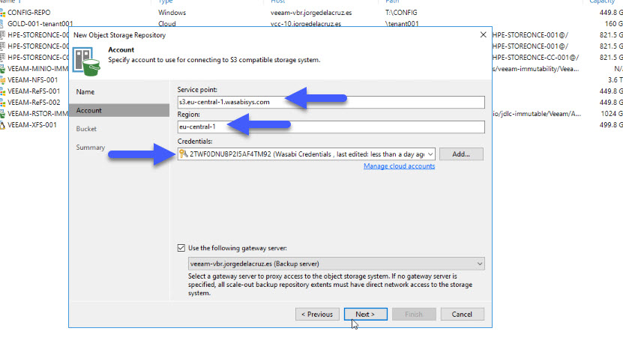The width and height of the screenshot is (623, 364).
Task: Go to the Name wizard step
Action: [85, 91]
